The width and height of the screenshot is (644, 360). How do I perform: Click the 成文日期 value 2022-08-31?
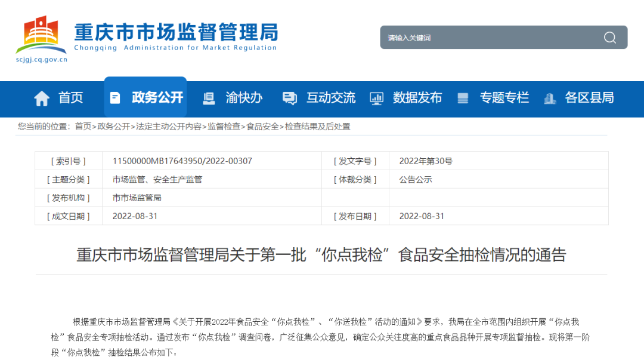point(135,216)
